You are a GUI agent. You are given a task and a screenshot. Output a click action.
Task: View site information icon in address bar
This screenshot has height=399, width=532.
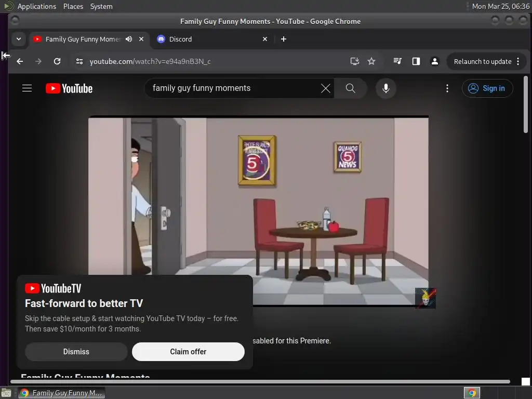pos(79,61)
